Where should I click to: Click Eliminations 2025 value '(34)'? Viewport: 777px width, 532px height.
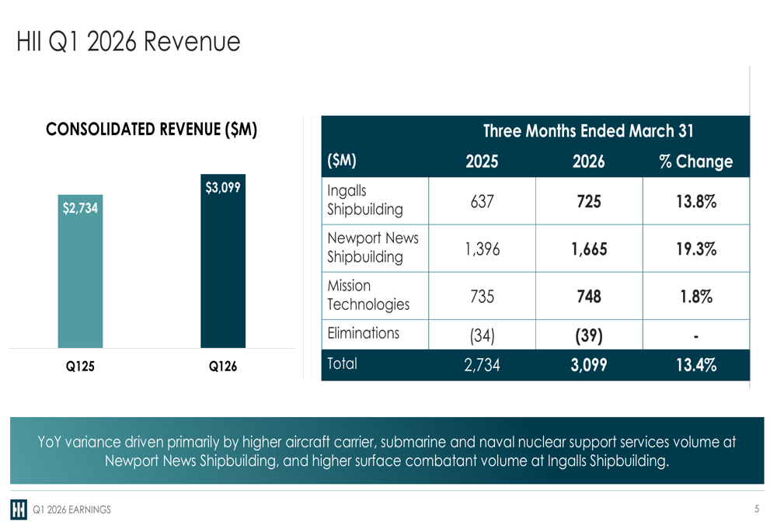point(483,336)
